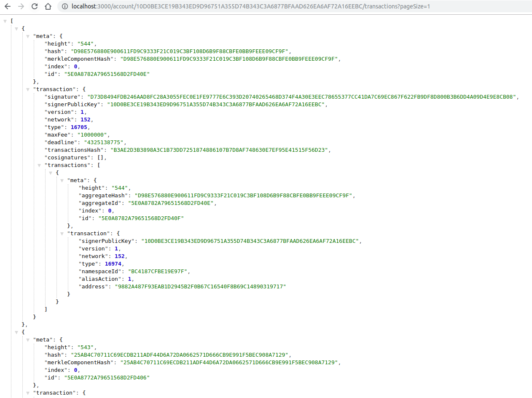Select the "aggregateId" value
Image resolution: width=532 pixels, height=398 pixels.
pyautogui.click(x=172, y=203)
